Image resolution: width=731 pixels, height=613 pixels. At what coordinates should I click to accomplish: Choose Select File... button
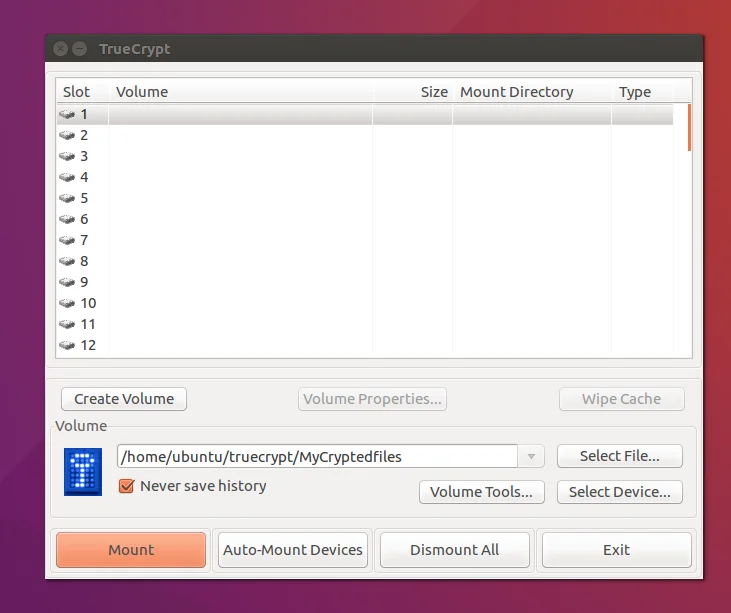coord(620,456)
